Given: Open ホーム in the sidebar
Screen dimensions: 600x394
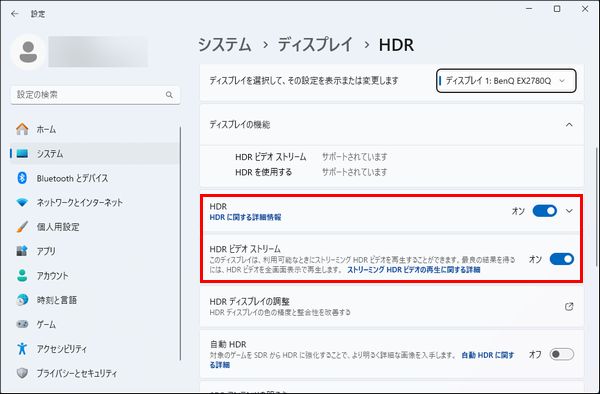Looking at the screenshot, I should [95, 129].
